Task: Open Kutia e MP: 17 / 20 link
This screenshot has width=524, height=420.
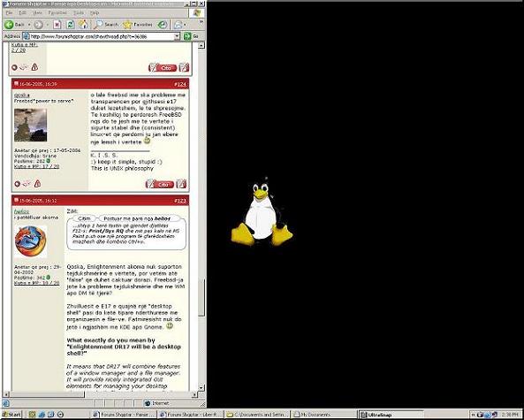Action: tap(37, 166)
